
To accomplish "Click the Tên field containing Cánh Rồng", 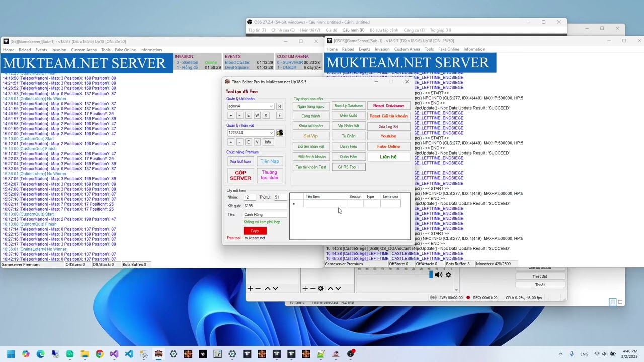I will pyautogui.click(x=265, y=214).
